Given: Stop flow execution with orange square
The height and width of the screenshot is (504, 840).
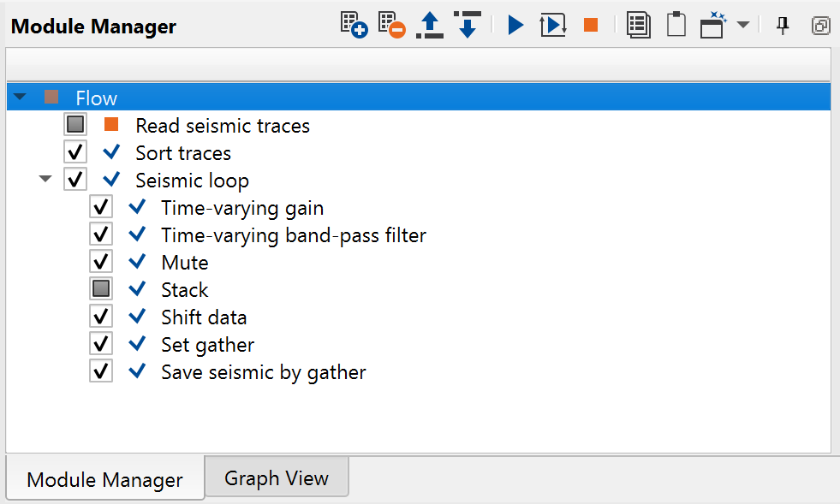Looking at the screenshot, I should pyautogui.click(x=591, y=25).
